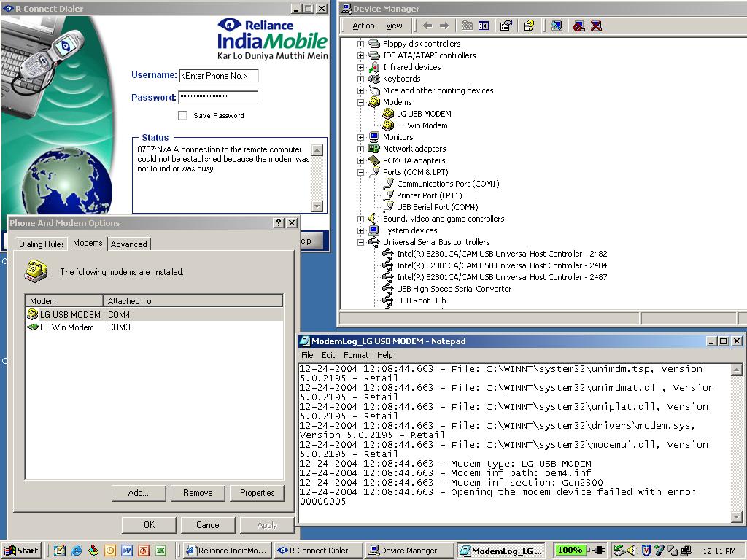Enable the Save Password checkbox

point(182,115)
